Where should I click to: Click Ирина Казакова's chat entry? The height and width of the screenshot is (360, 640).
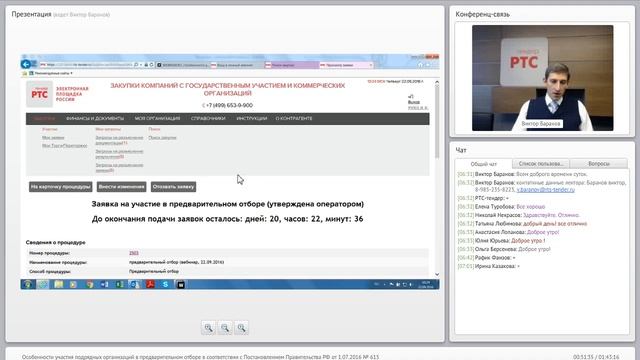pos(489,266)
